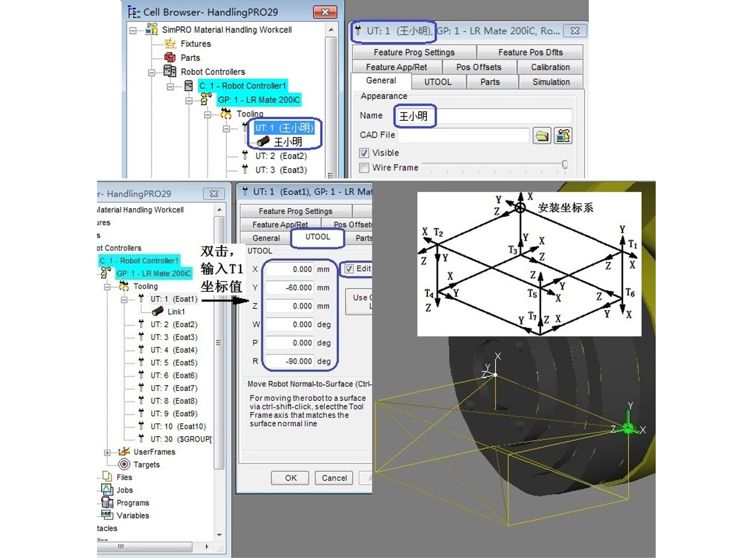Click the tool icon beside UT: 30 ($GROUP

point(141,439)
